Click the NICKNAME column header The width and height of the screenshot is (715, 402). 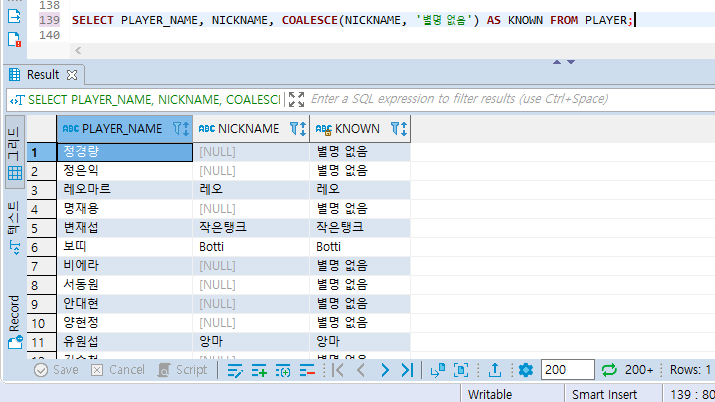click(x=249, y=129)
